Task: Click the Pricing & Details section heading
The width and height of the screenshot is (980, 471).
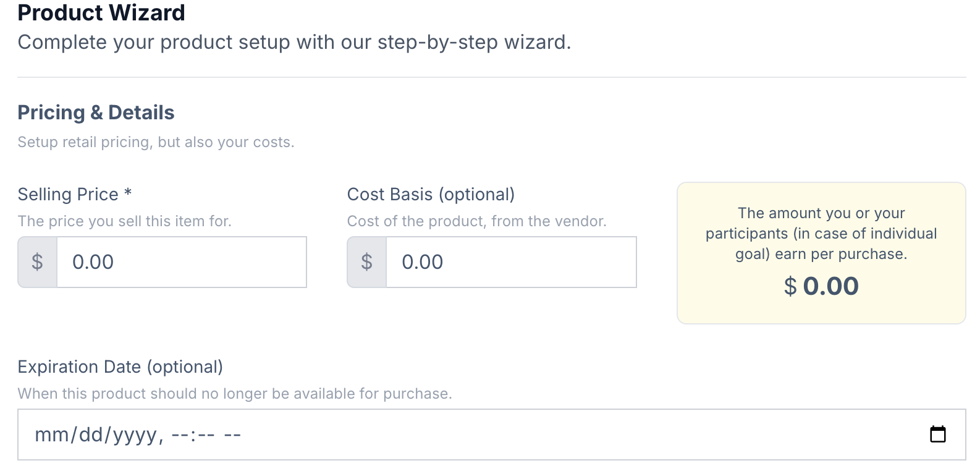Action: [96, 112]
